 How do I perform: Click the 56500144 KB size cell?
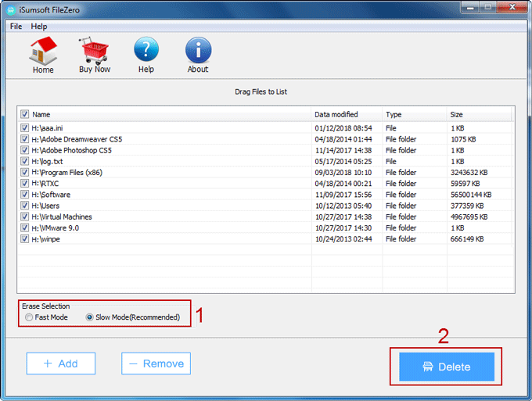click(471, 195)
